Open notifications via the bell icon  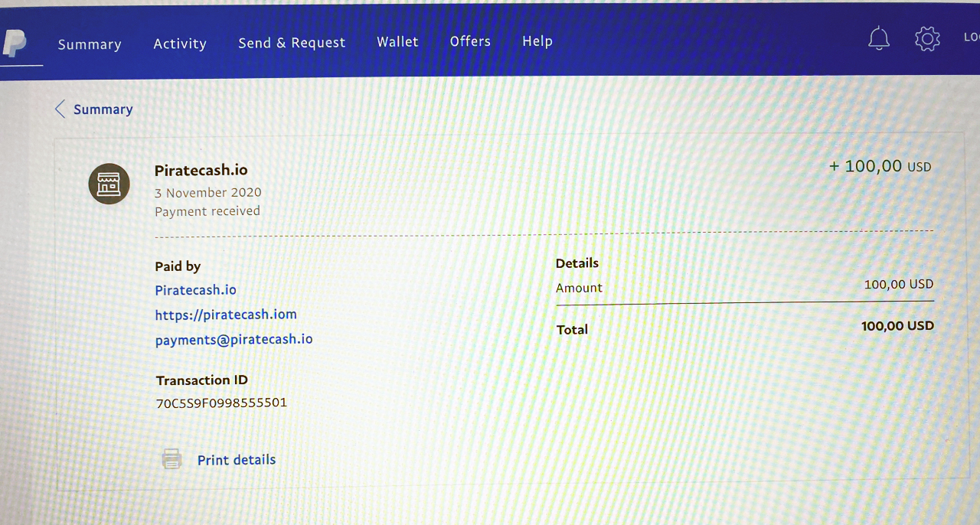pos(879,38)
